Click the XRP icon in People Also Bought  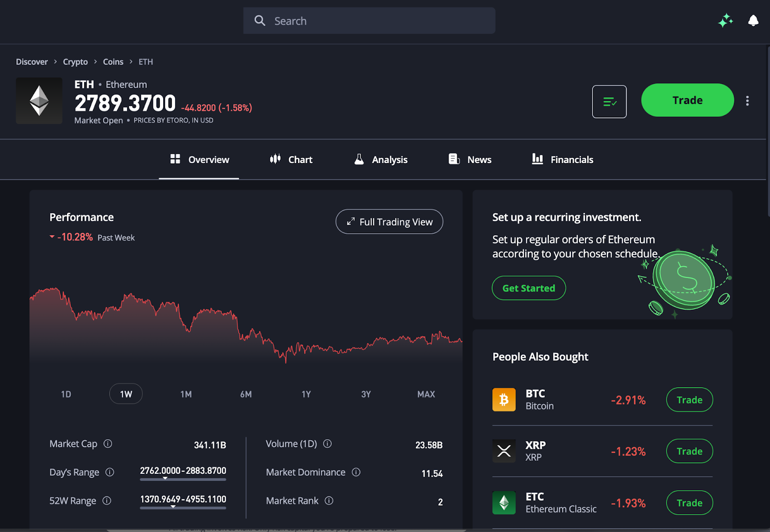pos(503,451)
